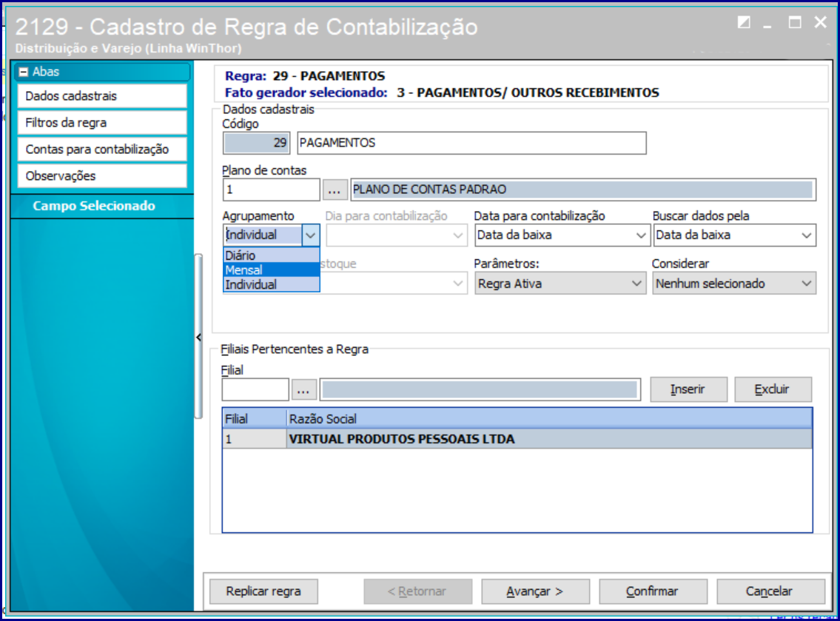Viewport: 840px width, 621px height.
Task: Click the Código field showing 29
Action: coord(256,143)
